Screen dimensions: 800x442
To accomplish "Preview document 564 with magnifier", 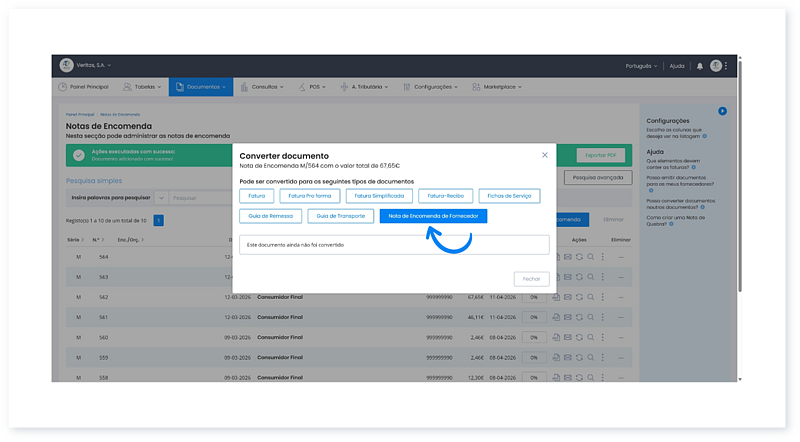I will coord(590,257).
